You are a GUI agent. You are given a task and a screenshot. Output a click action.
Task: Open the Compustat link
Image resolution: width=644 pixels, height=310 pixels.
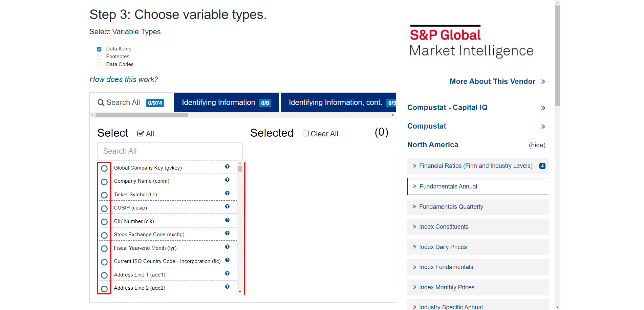pyautogui.click(x=427, y=126)
